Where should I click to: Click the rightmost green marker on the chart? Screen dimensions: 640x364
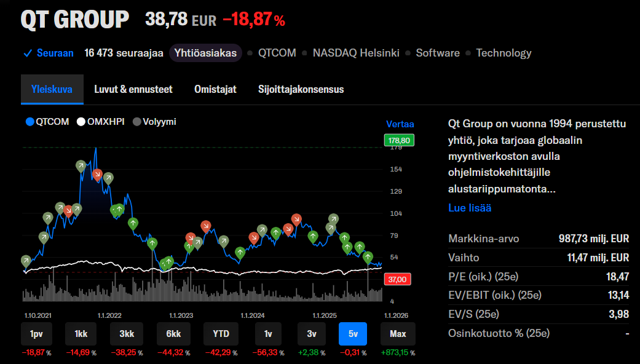[x=368, y=256]
